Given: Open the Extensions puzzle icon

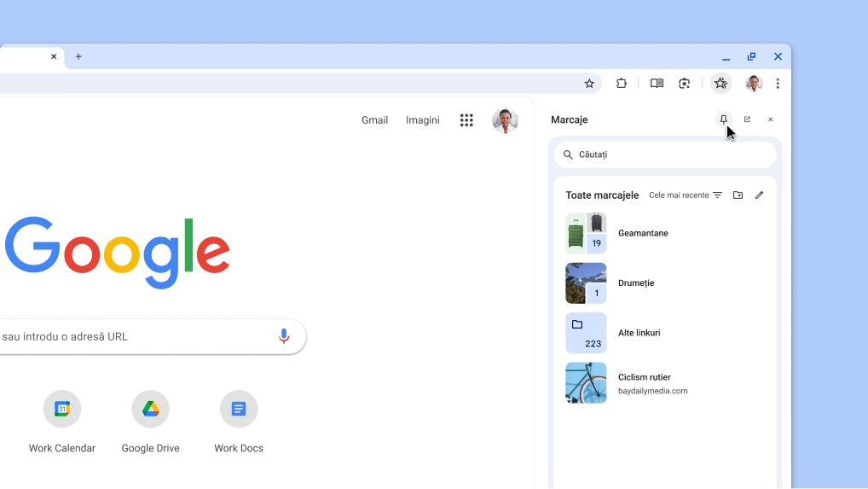Looking at the screenshot, I should click(621, 84).
